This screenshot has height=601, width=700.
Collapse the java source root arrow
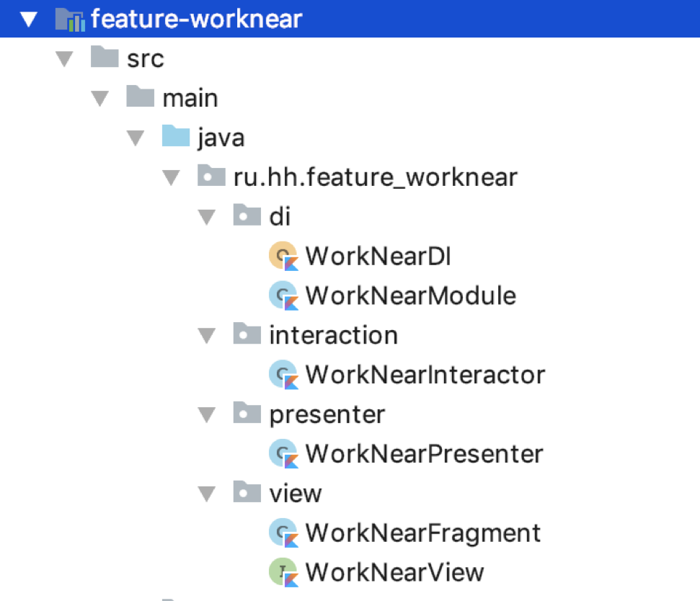click(x=136, y=137)
